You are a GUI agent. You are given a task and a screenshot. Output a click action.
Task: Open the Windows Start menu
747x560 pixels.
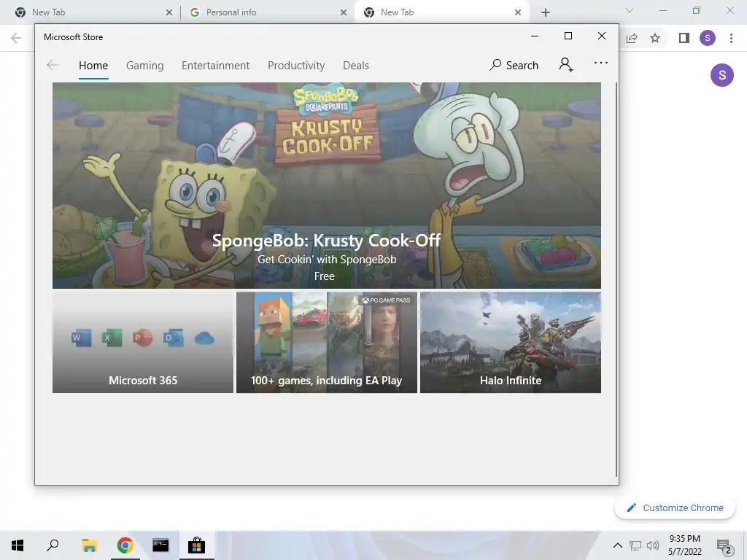point(18,545)
